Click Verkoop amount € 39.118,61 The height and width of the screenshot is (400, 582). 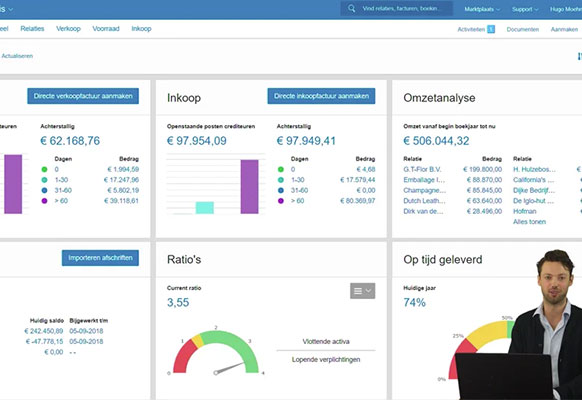tap(121, 201)
